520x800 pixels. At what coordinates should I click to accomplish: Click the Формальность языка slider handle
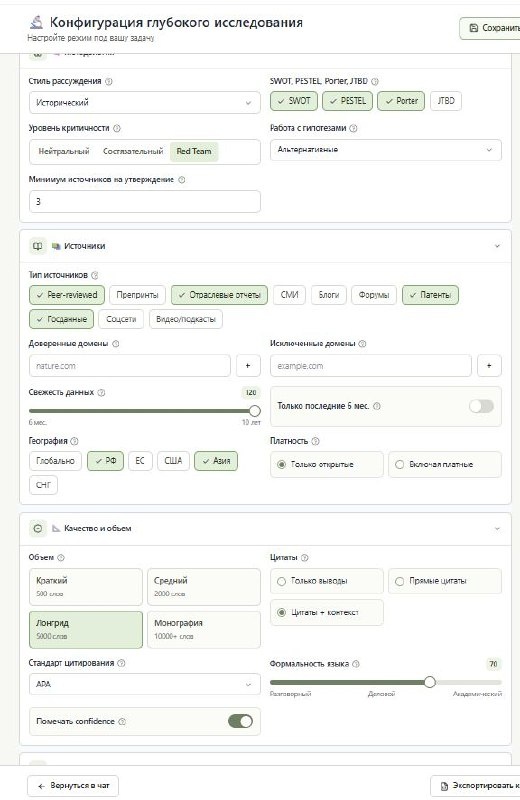coord(430,682)
